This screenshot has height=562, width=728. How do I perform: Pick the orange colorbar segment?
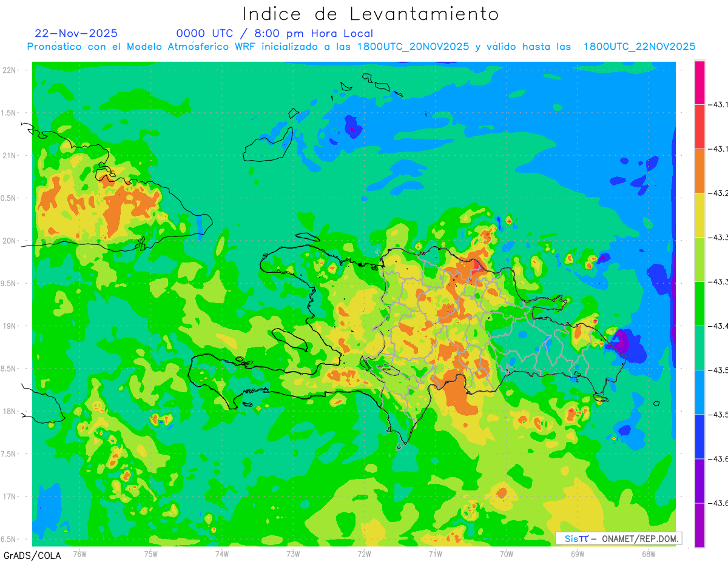point(699,171)
